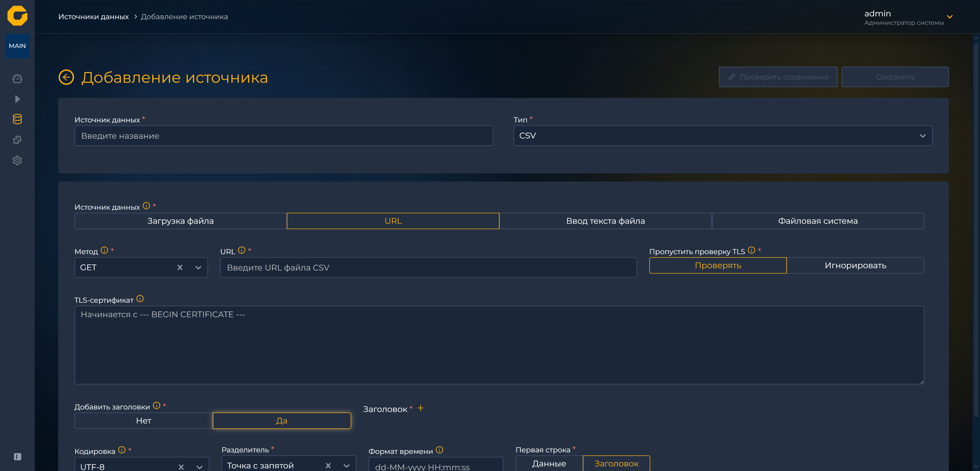Image resolution: width=980 pixels, height=471 pixels.
Task: Click the Сохранить button
Action: point(895,77)
